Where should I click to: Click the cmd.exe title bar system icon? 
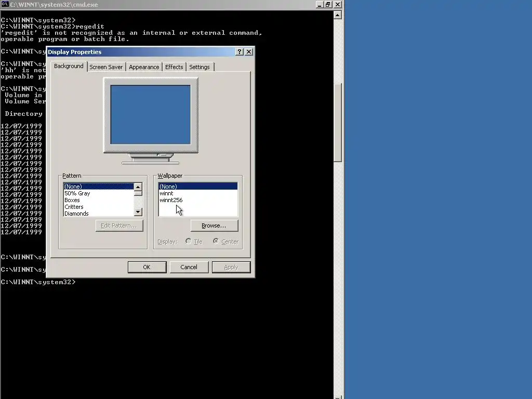pyautogui.click(x=5, y=4)
